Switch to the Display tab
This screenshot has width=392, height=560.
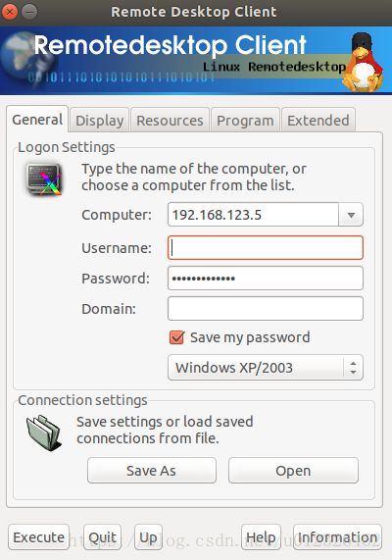pyautogui.click(x=100, y=121)
